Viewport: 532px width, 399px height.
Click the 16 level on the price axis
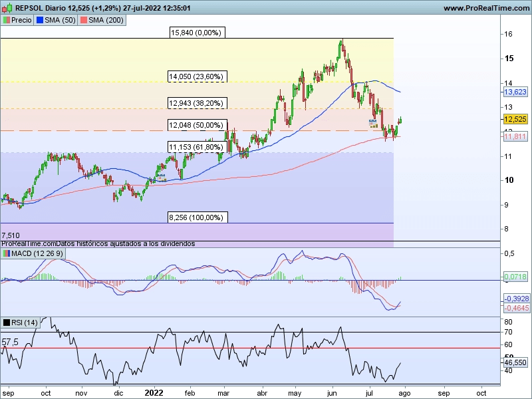(x=508, y=34)
